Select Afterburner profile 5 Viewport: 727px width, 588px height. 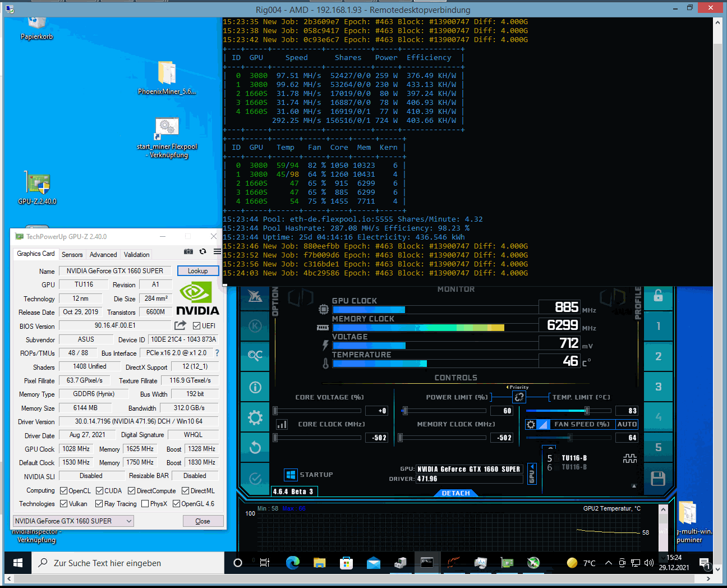(659, 447)
